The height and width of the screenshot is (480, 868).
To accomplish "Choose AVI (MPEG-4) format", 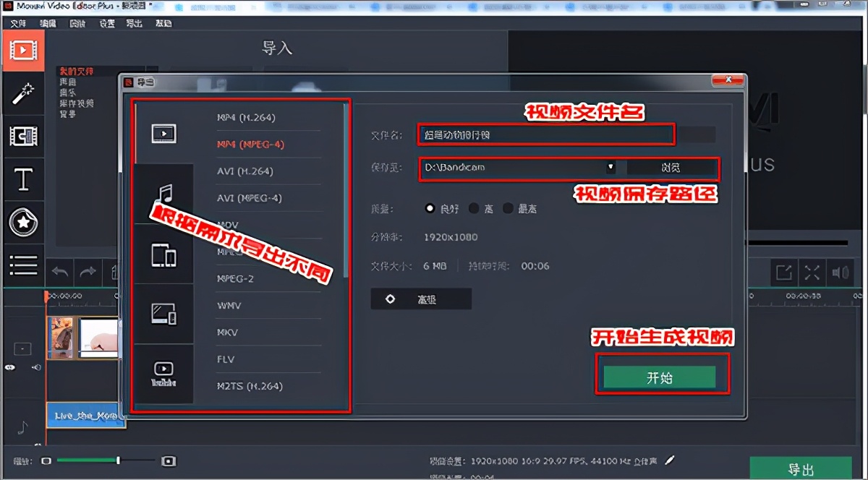I will pos(249,197).
